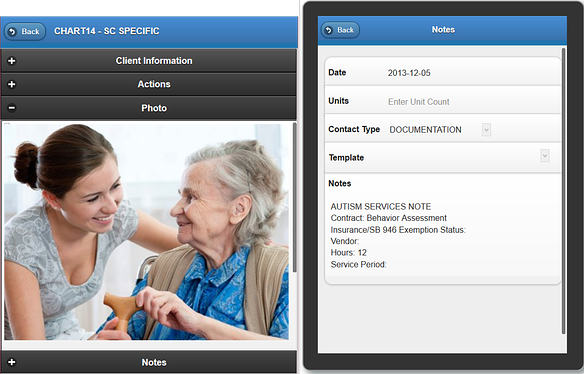Click the minus icon beside Photo
584x374 pixels.
pos(12,108)
